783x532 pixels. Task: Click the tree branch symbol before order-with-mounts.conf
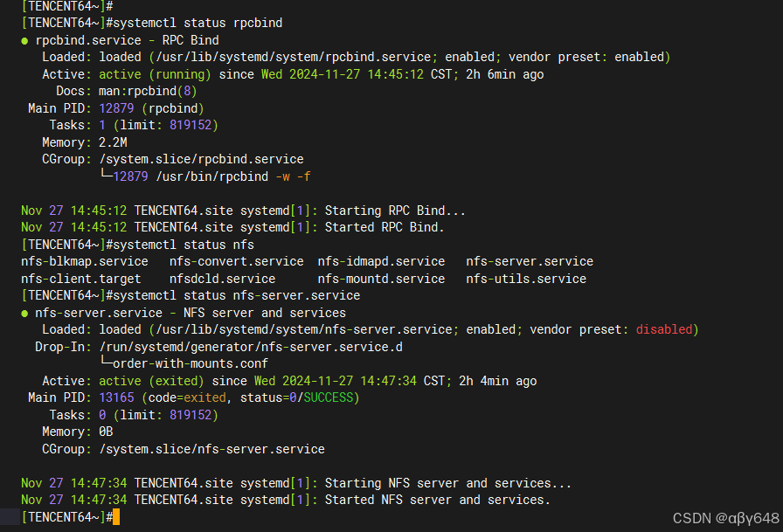(x=106, y=362)
